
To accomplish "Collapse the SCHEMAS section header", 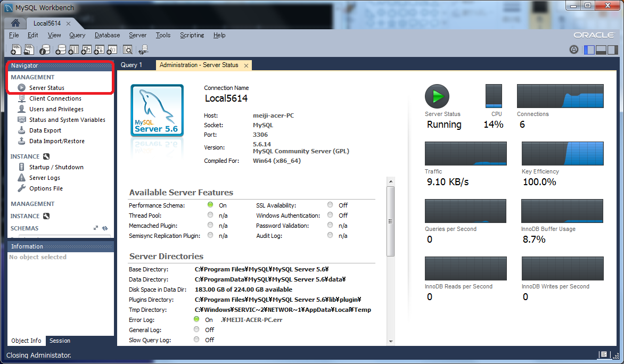I will [x=24, y=228].
